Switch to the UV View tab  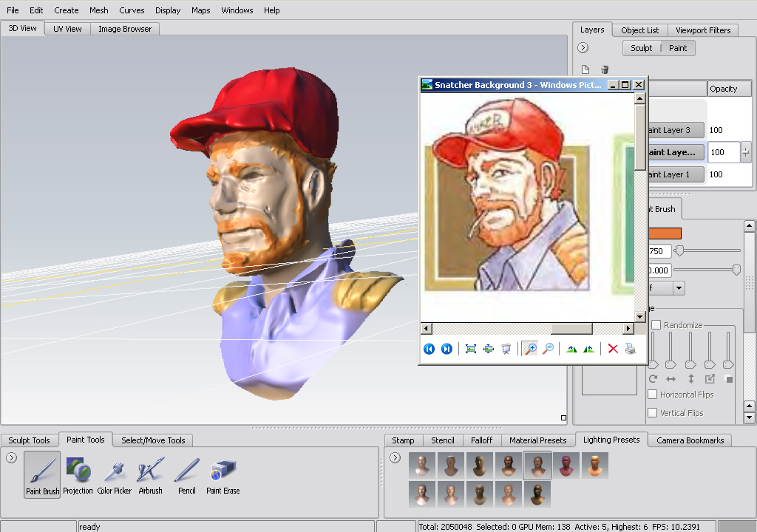67,29
